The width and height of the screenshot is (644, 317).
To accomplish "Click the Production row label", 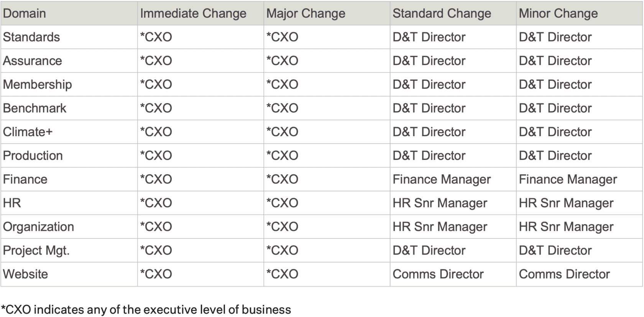I will (x=33, y=156).
